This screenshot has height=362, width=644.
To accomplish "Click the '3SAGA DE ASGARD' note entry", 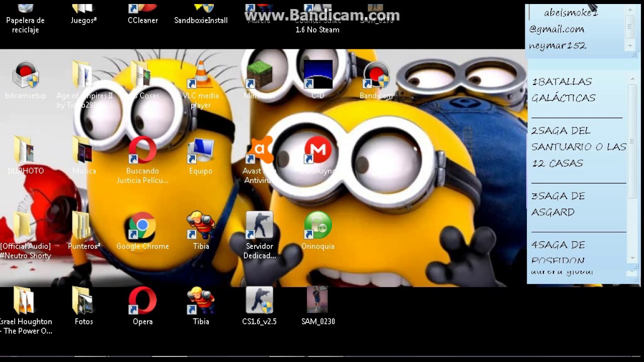I will [558, 204].
